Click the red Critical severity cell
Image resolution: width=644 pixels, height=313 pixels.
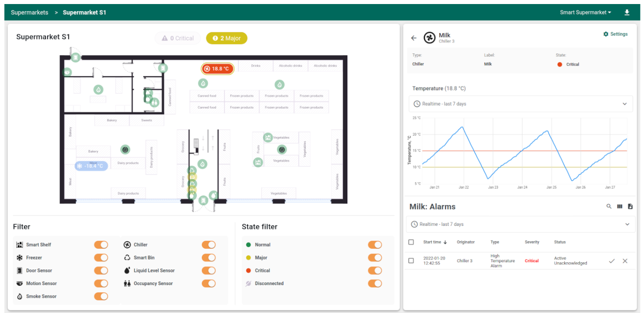click(x=532, y=261)
